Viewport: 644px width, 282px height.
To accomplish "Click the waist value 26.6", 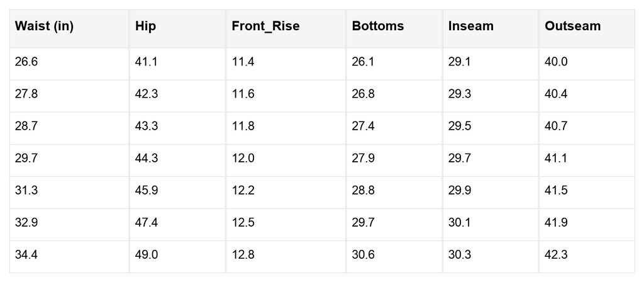I will click(x=26, y=62).
